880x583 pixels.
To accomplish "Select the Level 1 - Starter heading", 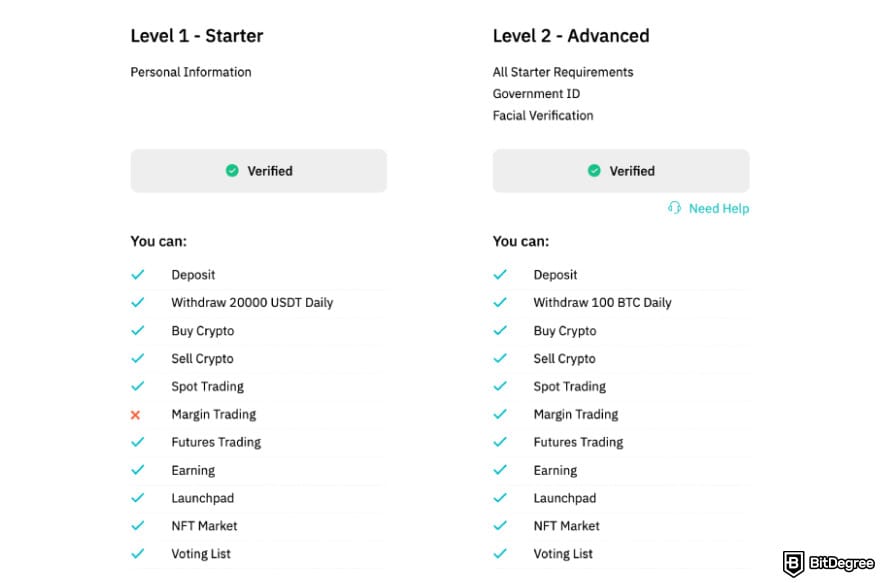I will point(196,36).
